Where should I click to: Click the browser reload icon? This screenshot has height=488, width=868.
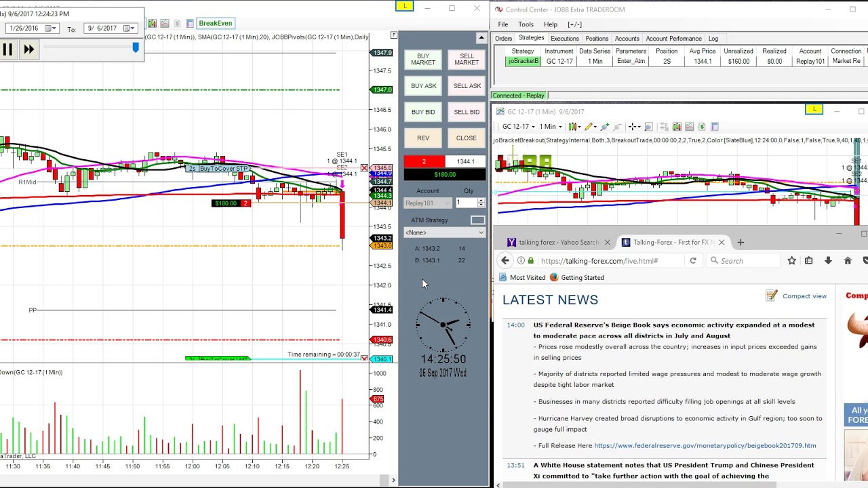[693, 260]
